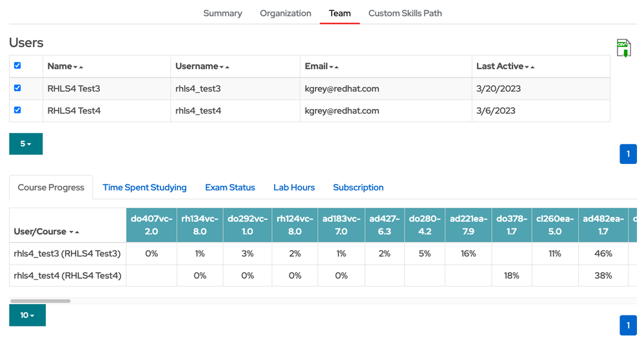
Task: Show the Time Spent Studying tab
Action: tap(144, 188)
